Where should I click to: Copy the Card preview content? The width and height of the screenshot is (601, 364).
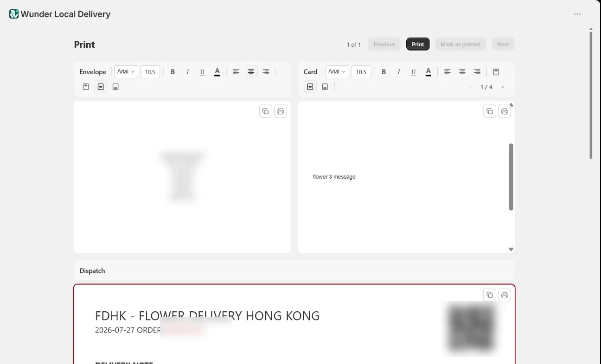(x=490, y=111)
